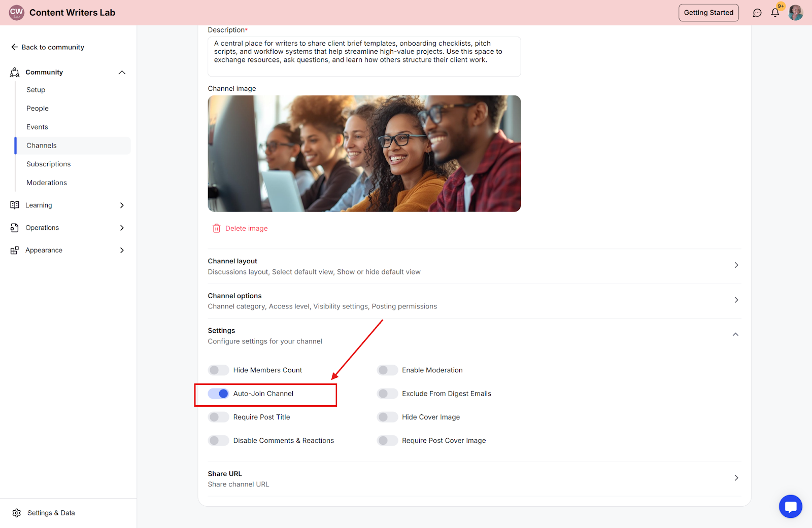This screenshot has width=812, height=528.
Task: Expand the Channel layout section
Action: 475,266
